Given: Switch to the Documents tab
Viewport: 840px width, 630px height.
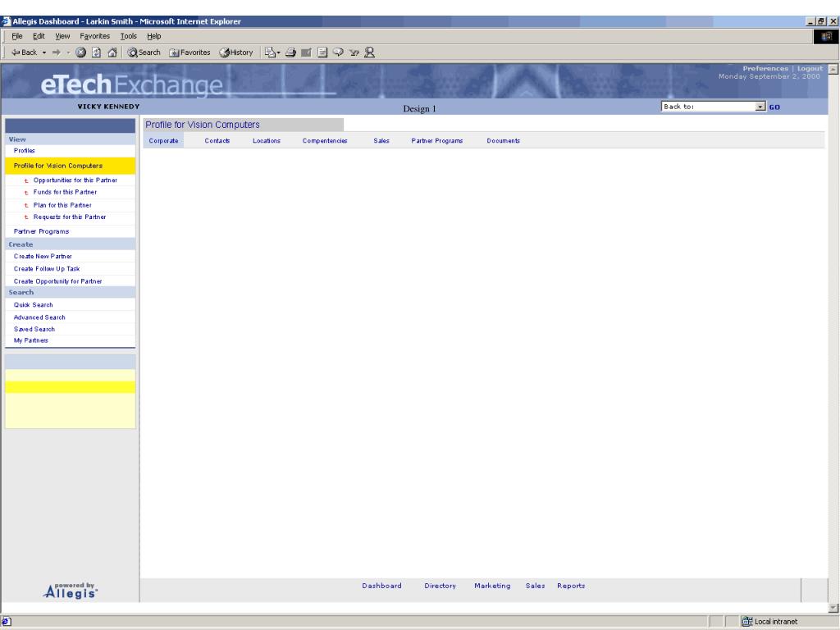Looking at the screenshot, I should click(503, 141).
